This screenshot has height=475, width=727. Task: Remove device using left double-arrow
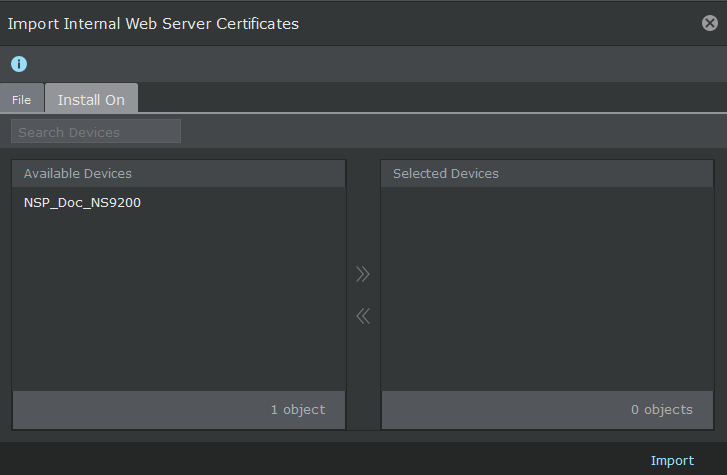point(363,316)
